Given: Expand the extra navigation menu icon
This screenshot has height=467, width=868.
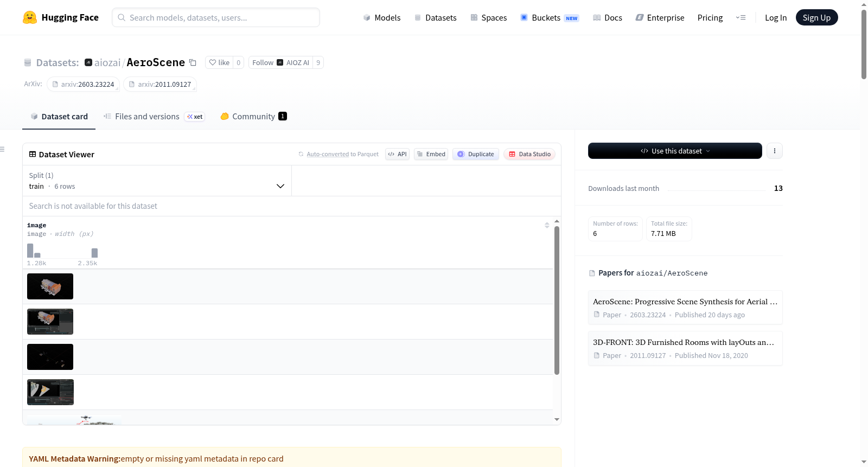Looking at the screenshot, I should tap(741, 17).
